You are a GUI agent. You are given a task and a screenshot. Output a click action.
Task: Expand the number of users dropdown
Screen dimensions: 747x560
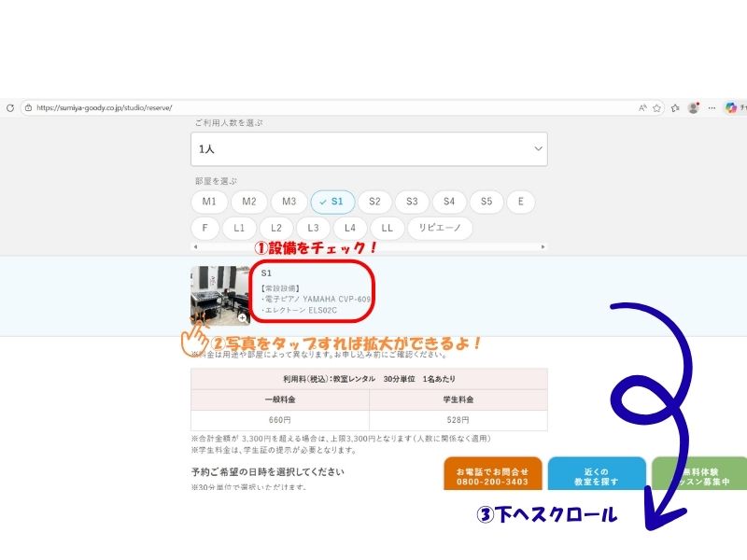(369, 149)
